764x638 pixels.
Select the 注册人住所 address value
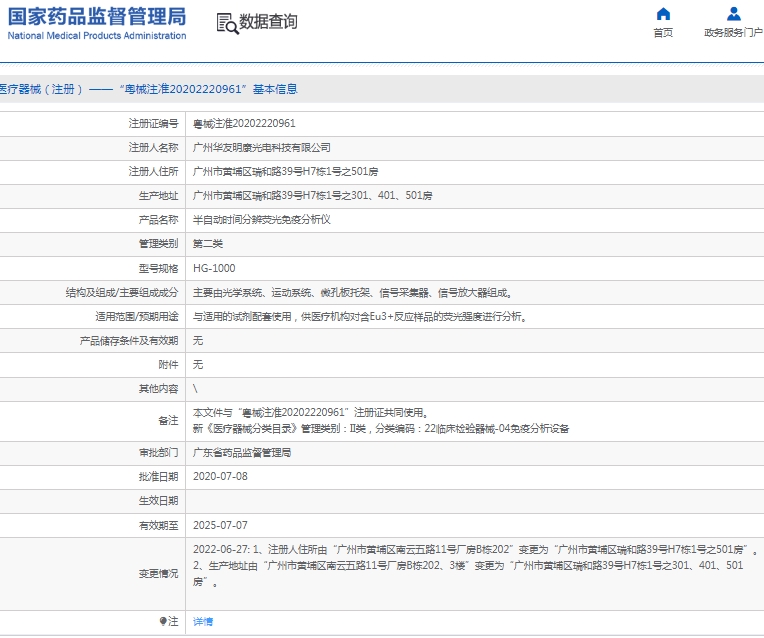286,172
